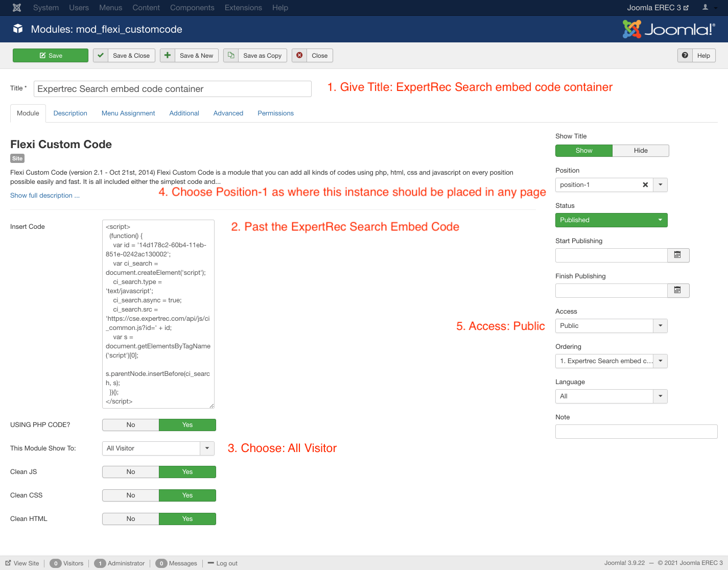The height and width of the screenshot is (570, 728).
Task: Set Show Title to Hide
Action: click(640, 151)
